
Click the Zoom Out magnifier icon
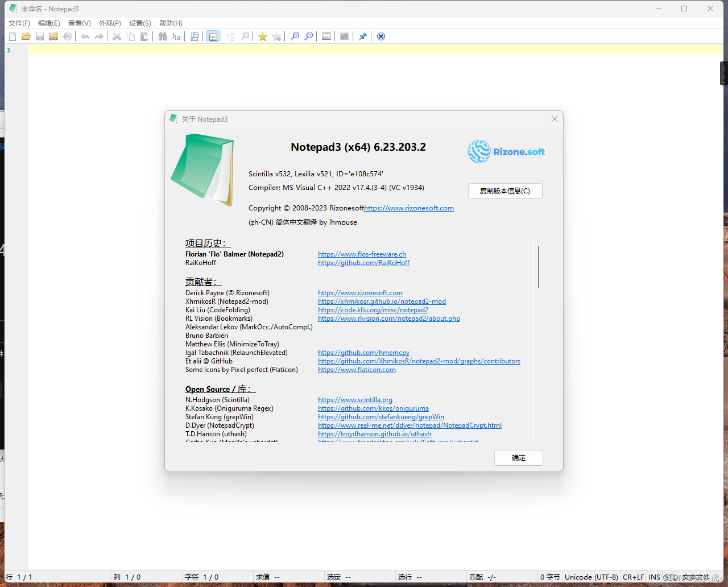pos(308,36)
